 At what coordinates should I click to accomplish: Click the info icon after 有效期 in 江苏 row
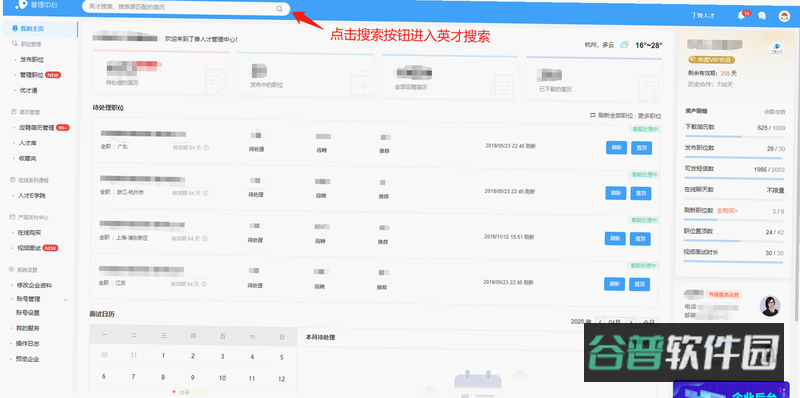coord(205,284)
